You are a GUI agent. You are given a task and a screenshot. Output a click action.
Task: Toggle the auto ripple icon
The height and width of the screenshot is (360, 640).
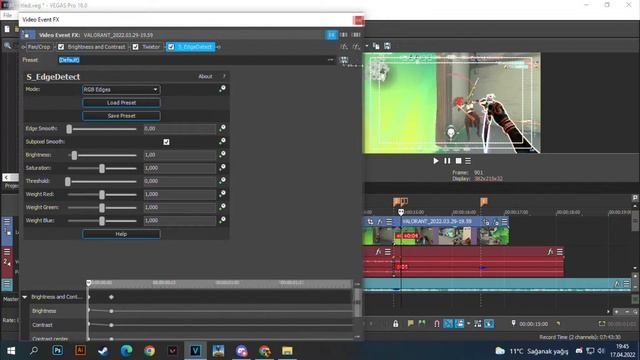(x=460, y=324)
